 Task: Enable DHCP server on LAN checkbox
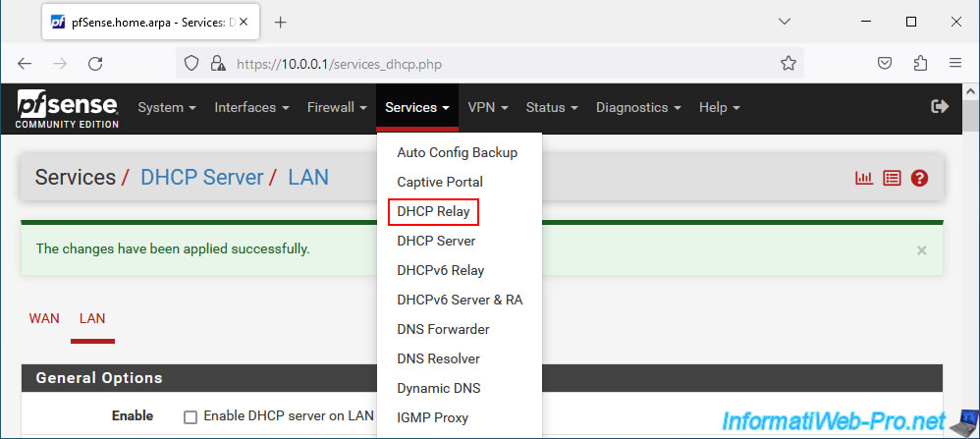pos(190,417)
